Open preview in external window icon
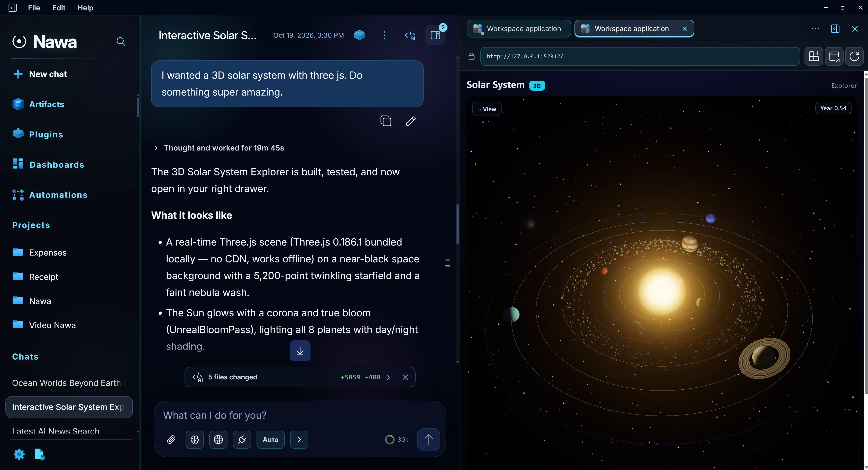Viewport: 868px width, 470px height. (834, 56)
